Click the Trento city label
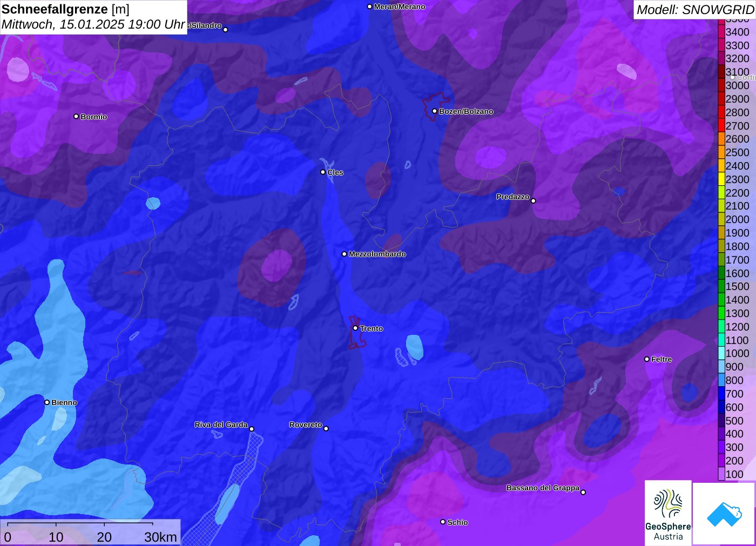Screen dimensions: 756x546 tap(372, 328)
